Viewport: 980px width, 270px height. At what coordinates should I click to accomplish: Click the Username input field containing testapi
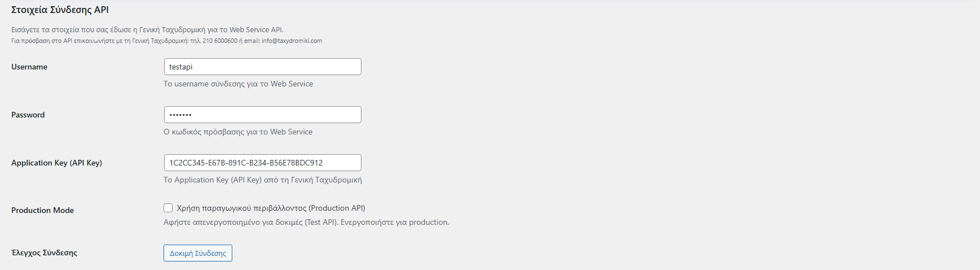[x=262, y=67]
